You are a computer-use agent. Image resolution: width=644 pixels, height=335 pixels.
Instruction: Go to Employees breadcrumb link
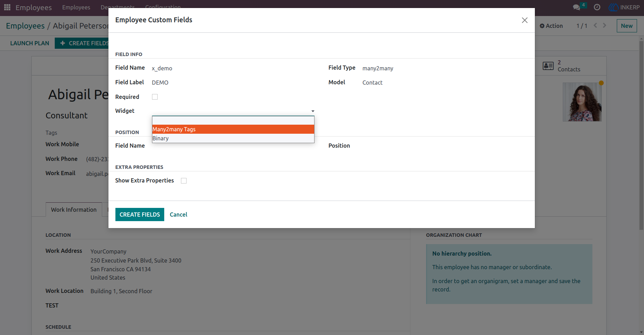pyautogui.click(x=25, y=26)
